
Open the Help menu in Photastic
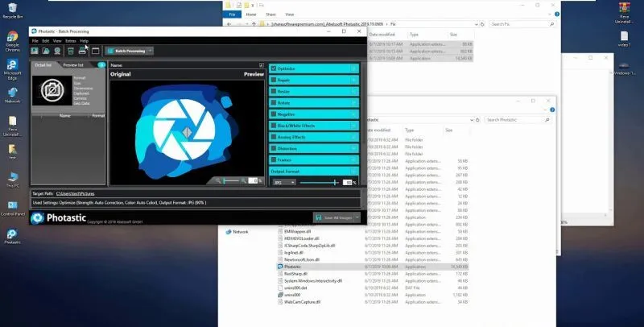click(x=85, y=41)
